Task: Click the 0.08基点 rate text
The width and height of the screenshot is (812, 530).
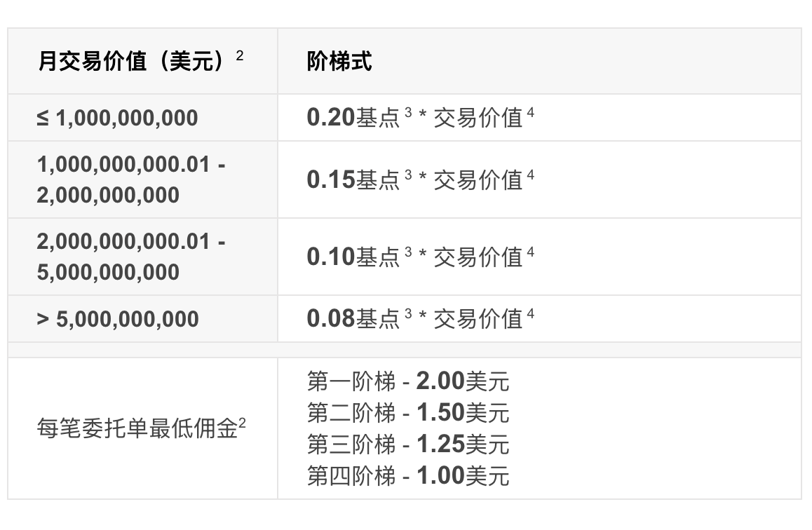Action: [x=353, y=318]
